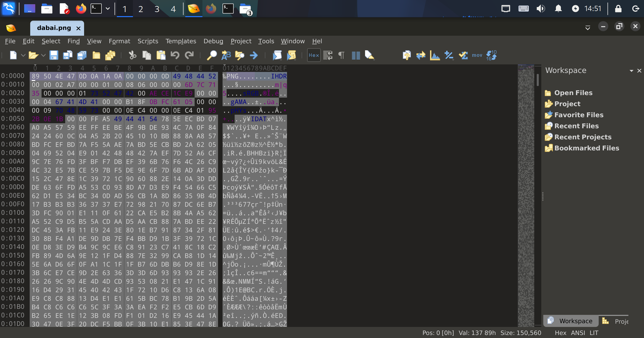Click the base converter 10/16 icon
The width and height of the screenshot is (644, 338).
[491, 55]
